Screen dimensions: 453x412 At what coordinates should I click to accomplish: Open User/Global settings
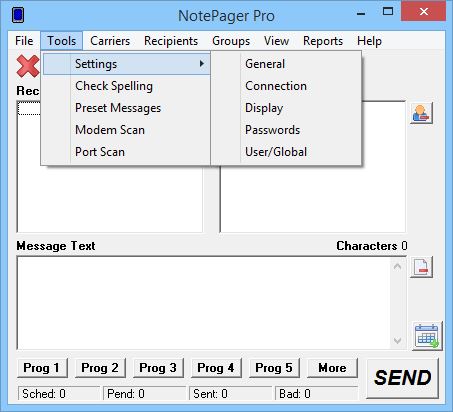[287, 152]
